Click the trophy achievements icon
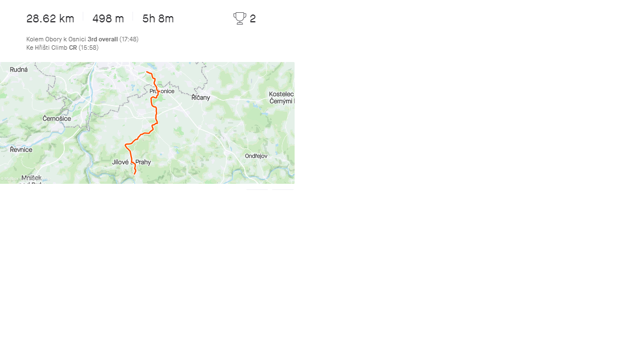Image resolution: width=644 pixels, height=362 pixels. coord(239,18)
